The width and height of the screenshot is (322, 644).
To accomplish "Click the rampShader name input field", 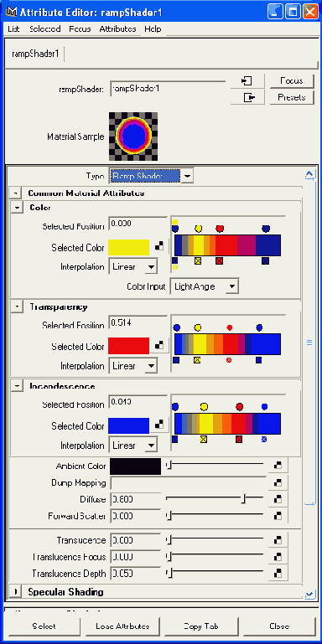I will click(168, 89).
